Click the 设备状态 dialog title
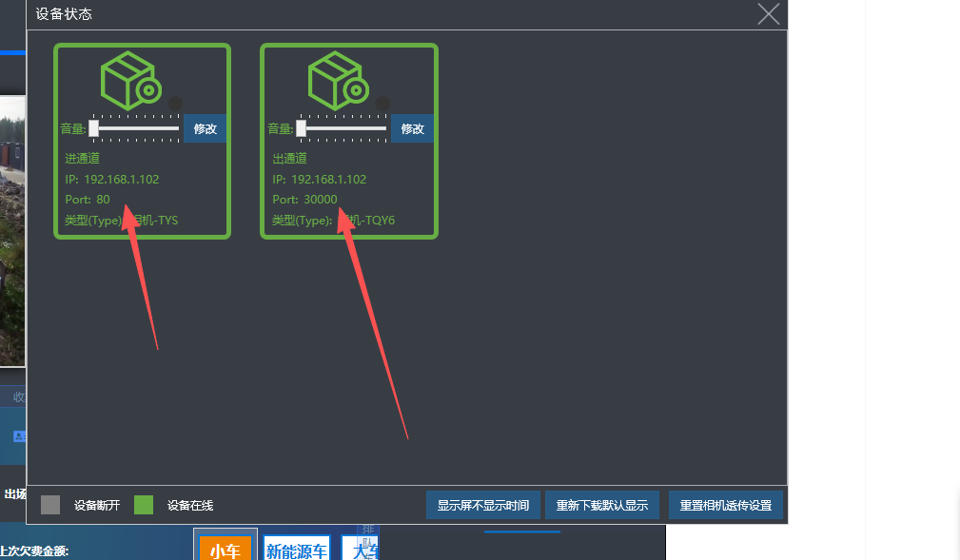The width and height of the screenshot is (960, 560). click(64, 14)
